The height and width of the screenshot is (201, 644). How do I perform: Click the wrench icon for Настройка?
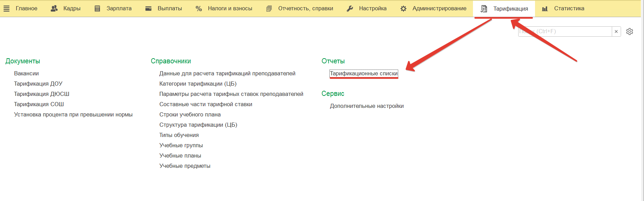(x=350, y=9)
